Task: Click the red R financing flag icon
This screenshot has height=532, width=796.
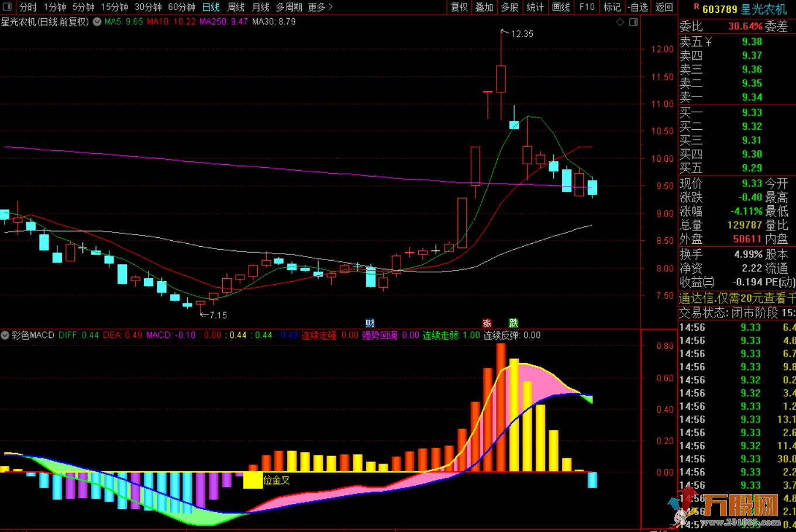Action: point(697,6)
